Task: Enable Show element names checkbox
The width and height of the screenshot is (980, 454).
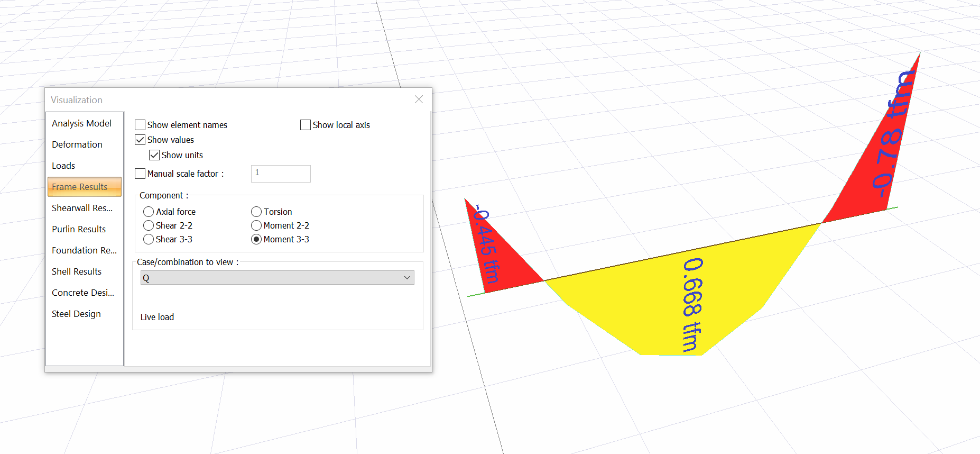Action: click(x=140, y=125)
